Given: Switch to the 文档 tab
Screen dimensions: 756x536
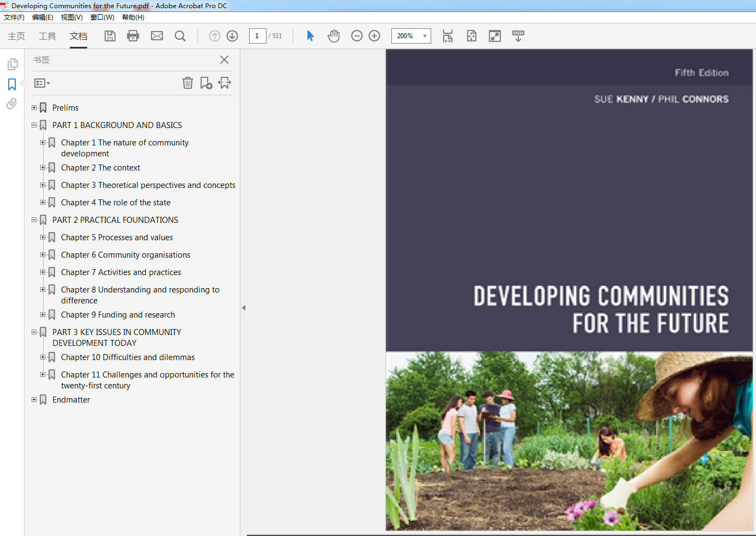Looking at the screenshot, I should point(78,36).
